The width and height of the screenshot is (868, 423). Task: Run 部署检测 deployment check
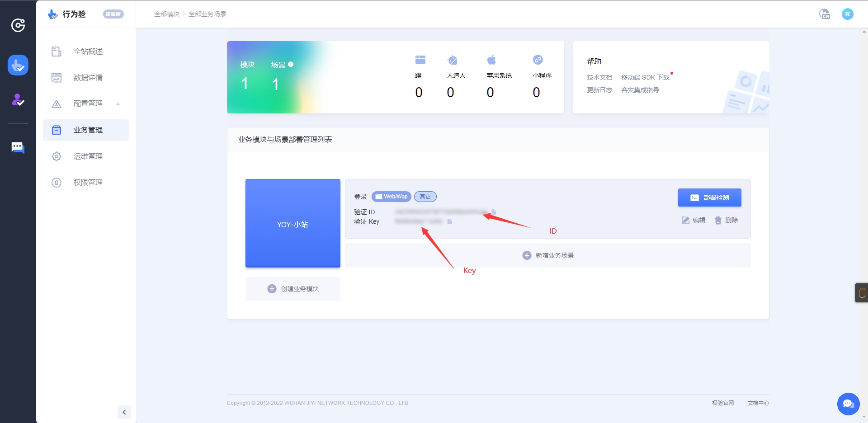click(x=709, y=197)
